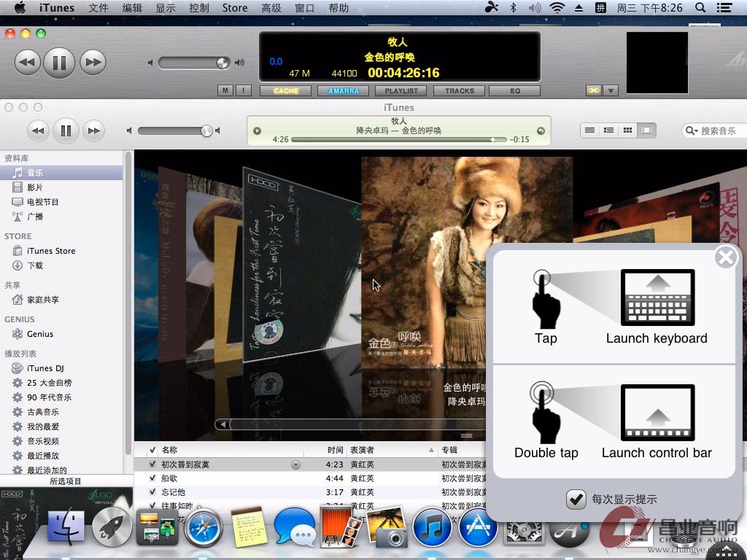Uncheck the 每次显示提示 checkbox
The width and height of the screenshot is (747, 560).
coord(576,499)
